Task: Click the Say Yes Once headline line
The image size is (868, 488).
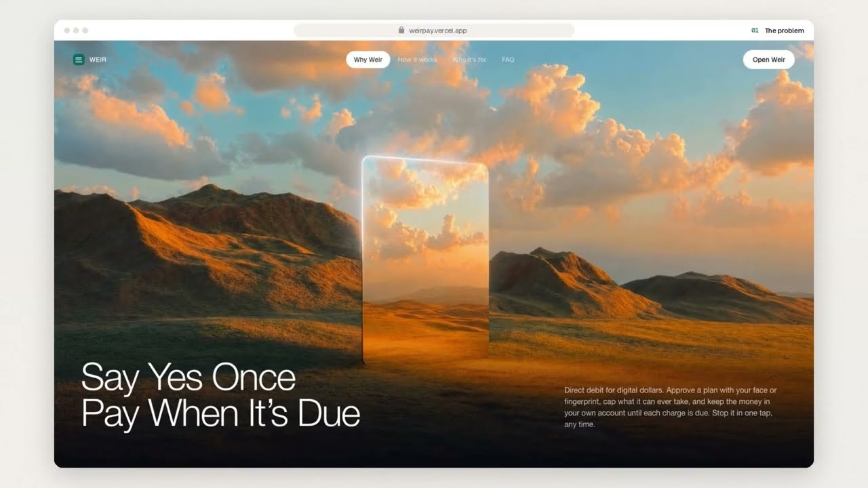Action: click(x=189, y=377)
